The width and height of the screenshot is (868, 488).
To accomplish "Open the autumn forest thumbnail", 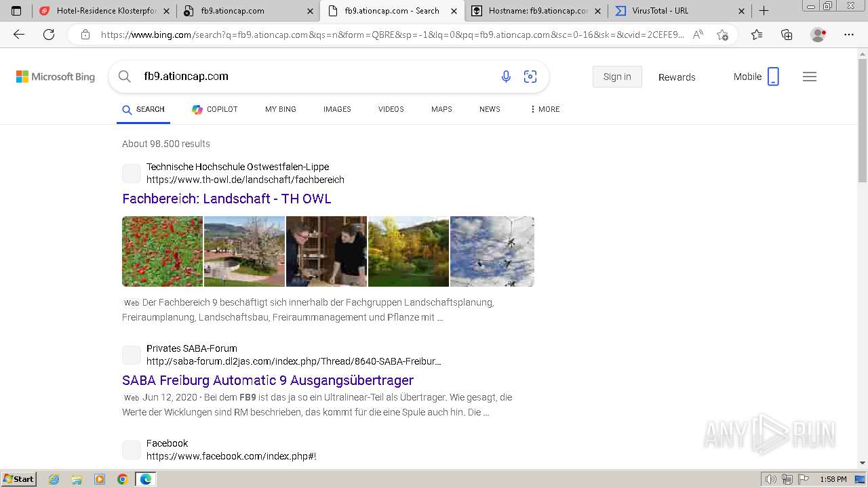I will pos(408,251).
